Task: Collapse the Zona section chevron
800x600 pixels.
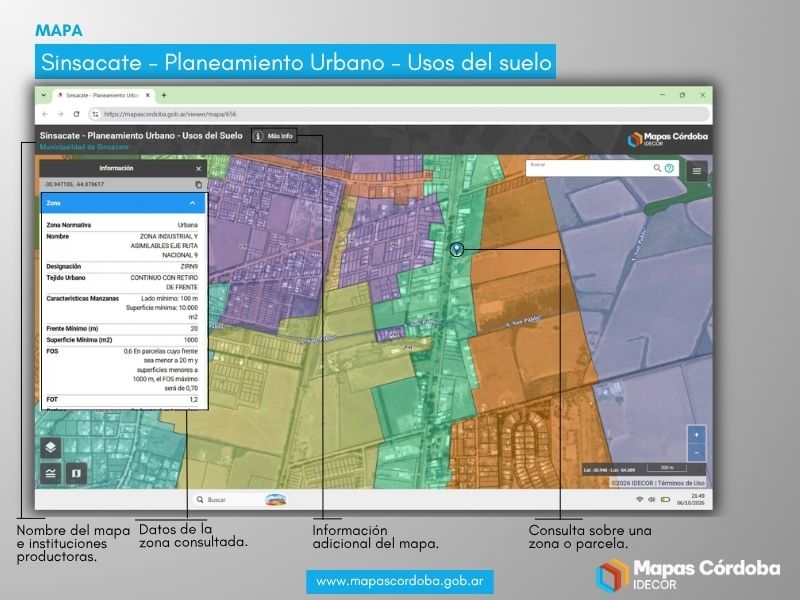Action: [192, 203]
